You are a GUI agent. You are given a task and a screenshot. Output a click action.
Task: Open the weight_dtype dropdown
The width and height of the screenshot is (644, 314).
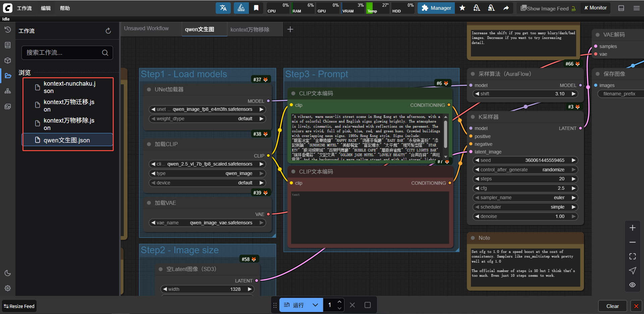[x=207, y=119]
